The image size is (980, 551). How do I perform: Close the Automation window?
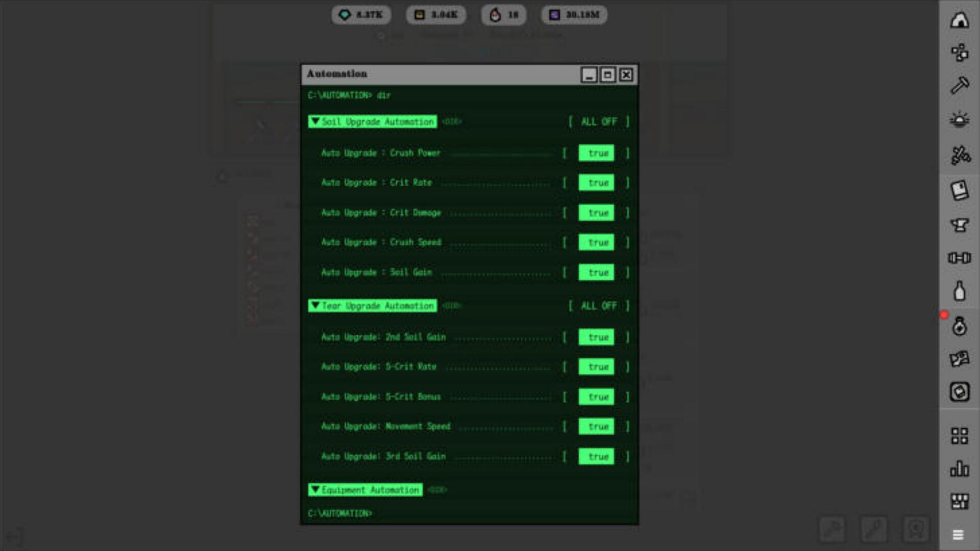pos(626,75)
